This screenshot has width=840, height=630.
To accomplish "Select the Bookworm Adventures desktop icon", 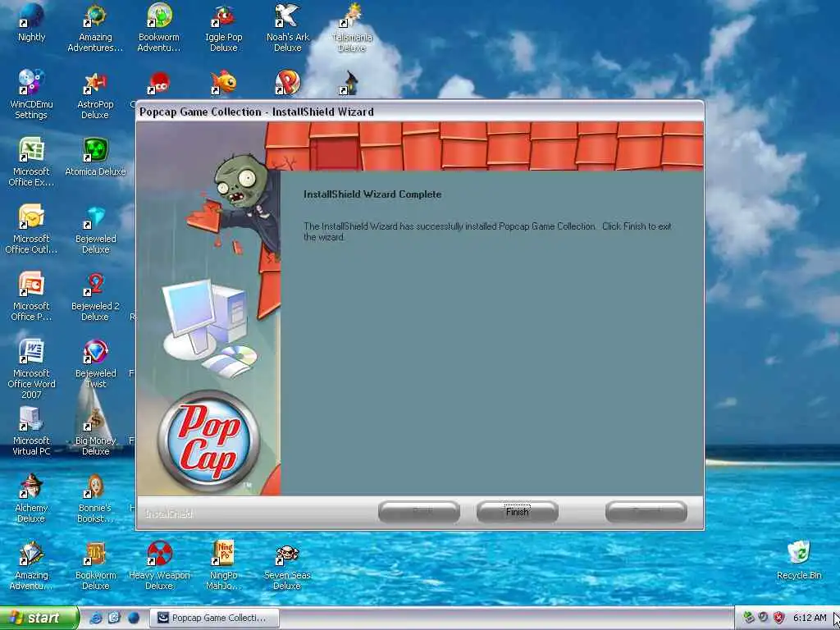I will [x=159, y=28].
